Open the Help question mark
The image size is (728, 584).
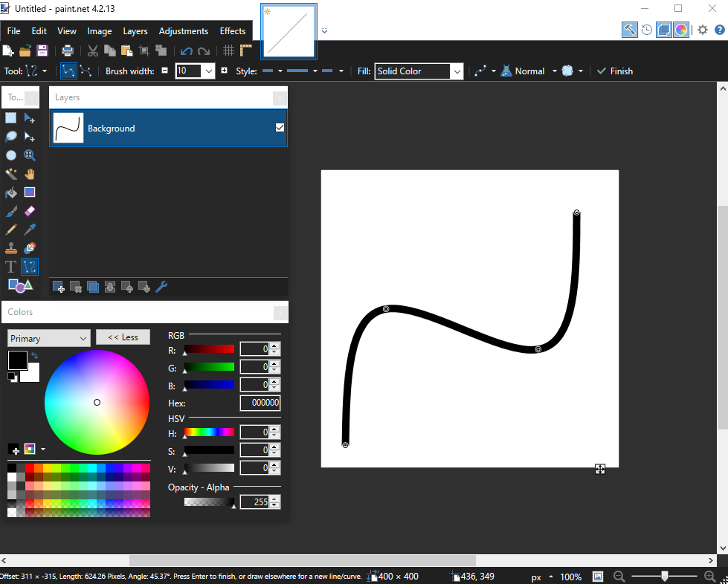click(719, 30)
